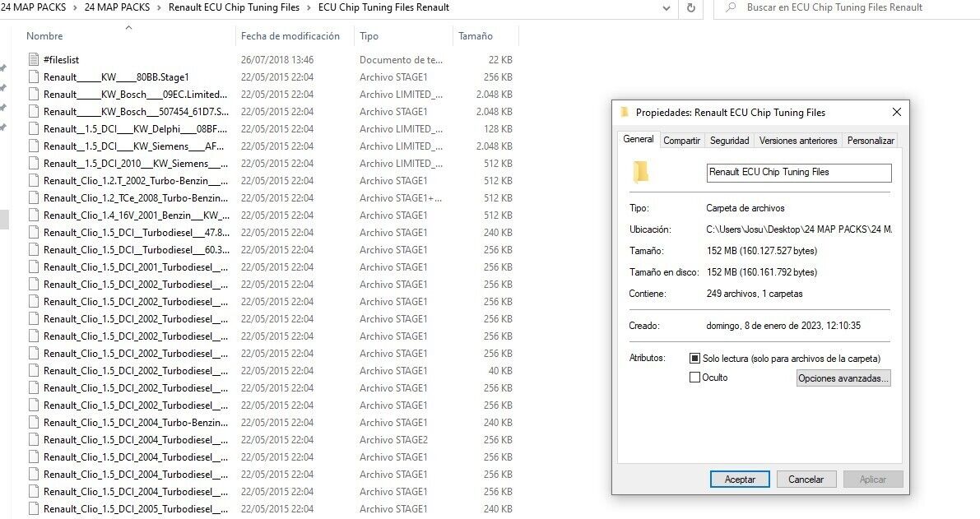The width and height of the screenshot is (980, 519).
Task: Click the type text Carpeta de archivos
Action: [x=745, y=208]
